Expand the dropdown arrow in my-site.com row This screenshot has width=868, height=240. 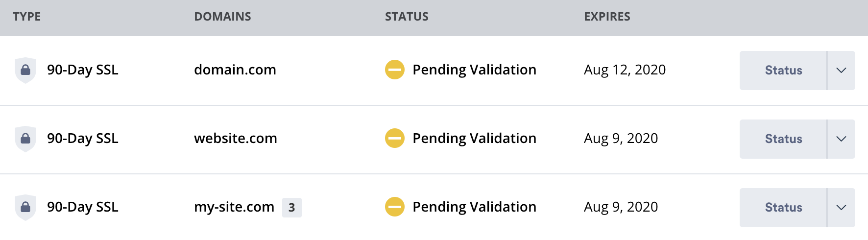click(842, 208)
